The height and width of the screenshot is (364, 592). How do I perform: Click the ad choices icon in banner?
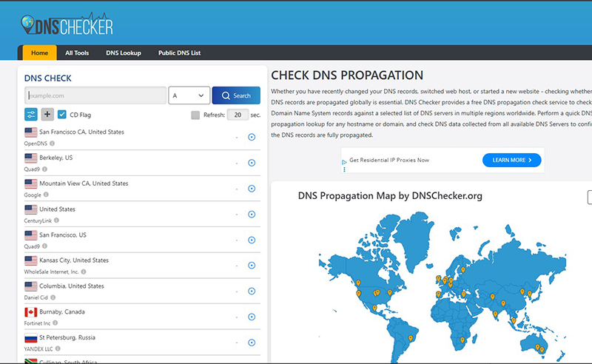[344, 162]
